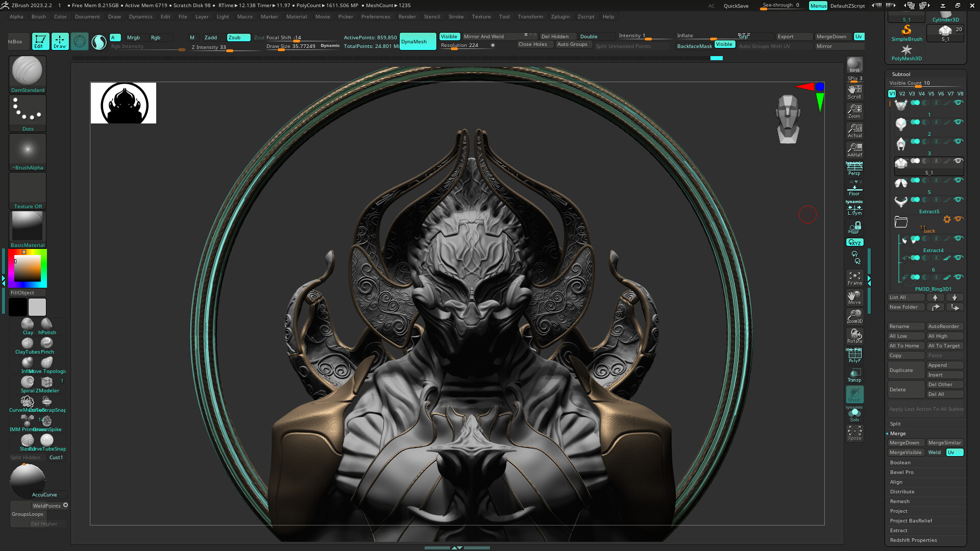Image resolution: width=980 pixels, height=551 pixels.
Task: Select the Clay brush icon
Action: coord(28,324)
